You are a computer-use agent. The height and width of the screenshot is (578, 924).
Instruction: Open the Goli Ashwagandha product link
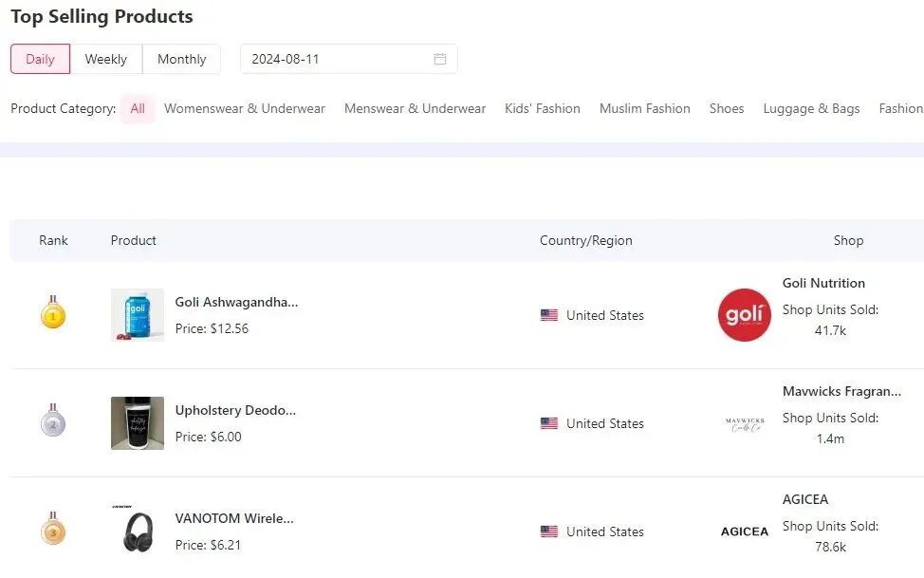pos(236,302)
